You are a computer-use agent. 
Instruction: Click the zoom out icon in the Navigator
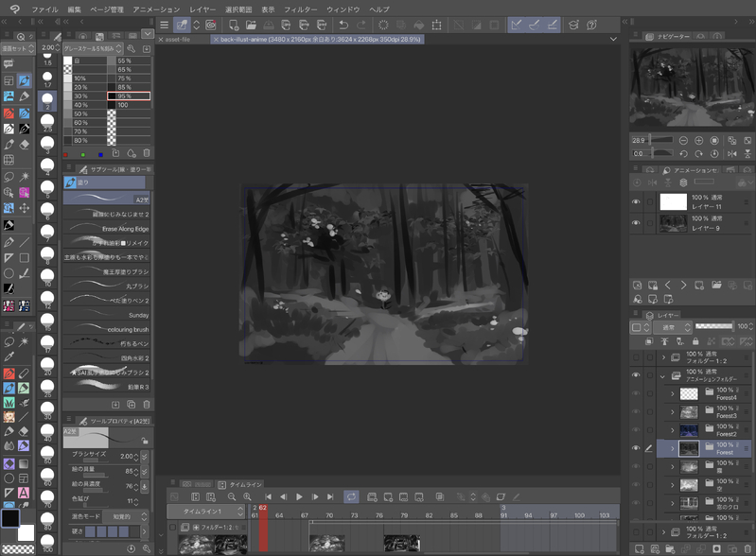click(x=683, y=140)
